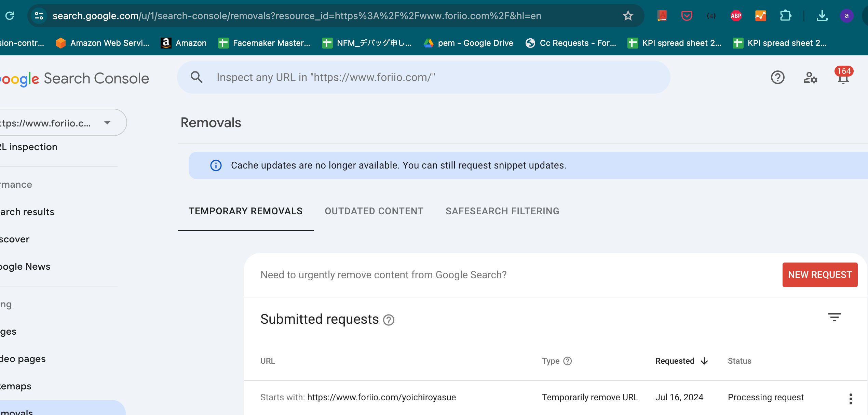868x415 pixels.
Task: Click the AdBlock Plus extension icon
Action: tap(736, 16)
